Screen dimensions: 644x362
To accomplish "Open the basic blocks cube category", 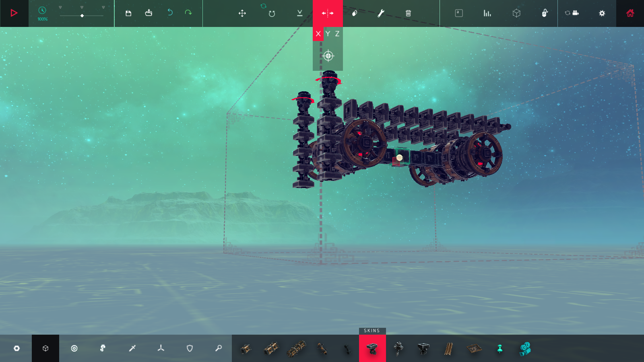I will click(45, 348).
